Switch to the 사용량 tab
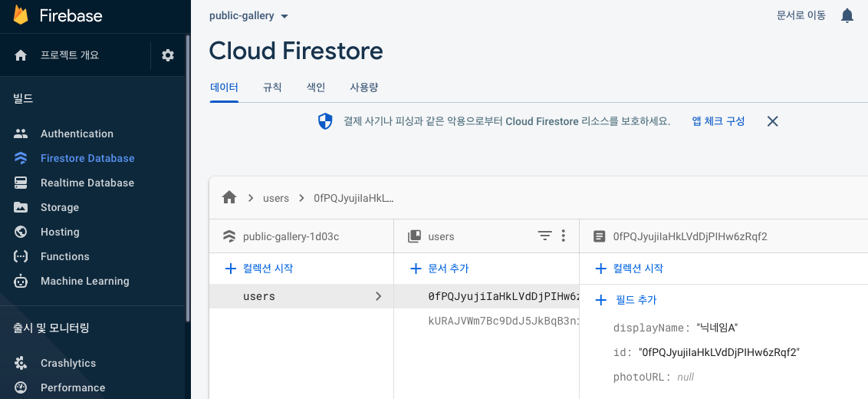The width and height of the screenshot is (868, 399). 364,87
